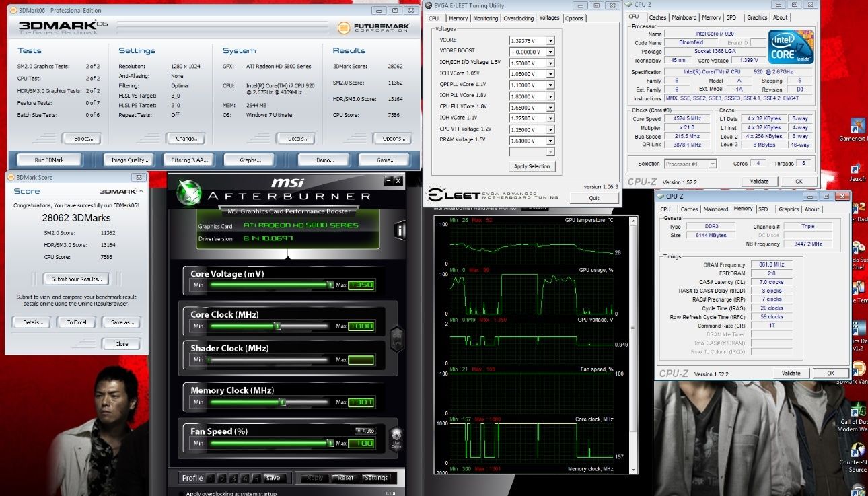
Task: Click the Core Clock slider handle
Action: pyautogui.click(x=277, y=326)
